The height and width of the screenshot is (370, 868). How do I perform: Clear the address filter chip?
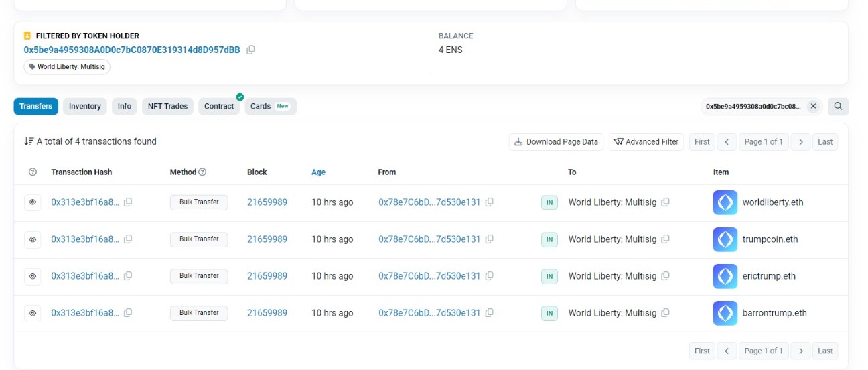tap(813, 106)
